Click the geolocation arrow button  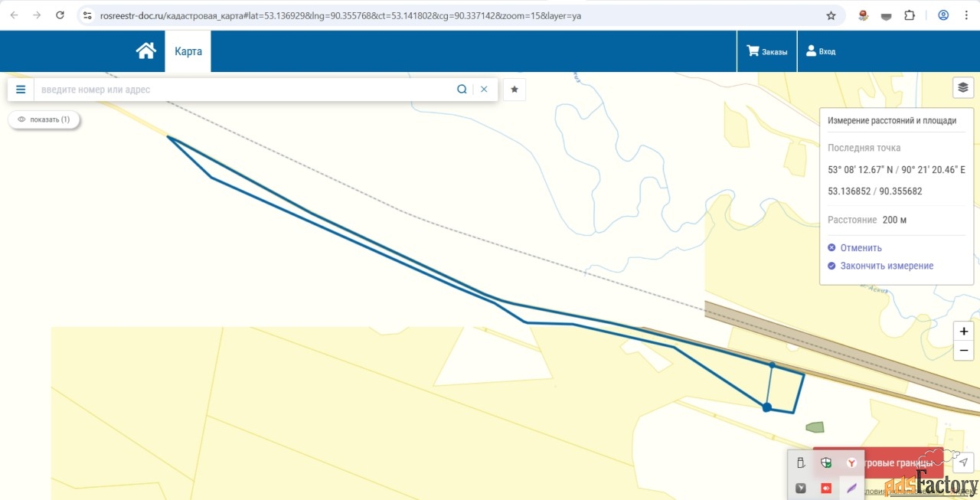tap(963, 462)
